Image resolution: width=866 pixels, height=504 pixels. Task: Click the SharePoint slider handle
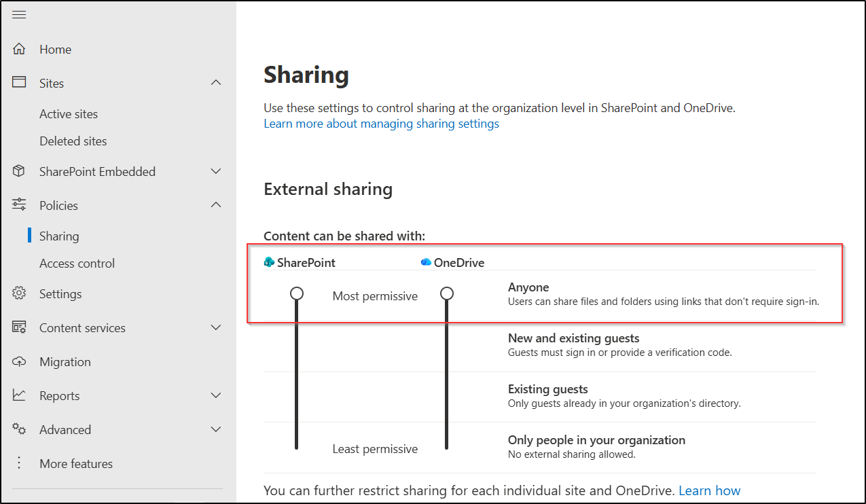pos(297,293)
